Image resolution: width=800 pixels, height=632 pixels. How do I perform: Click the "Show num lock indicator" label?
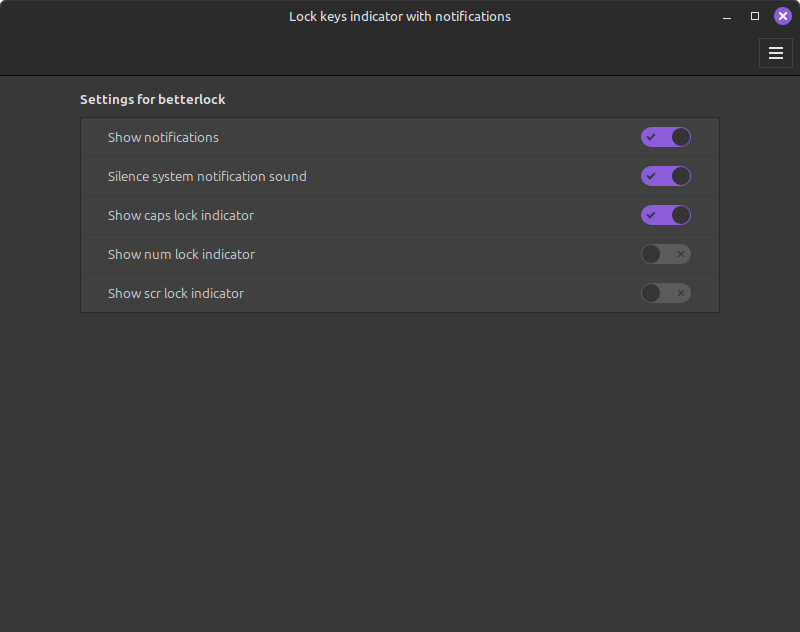point(181,254)
